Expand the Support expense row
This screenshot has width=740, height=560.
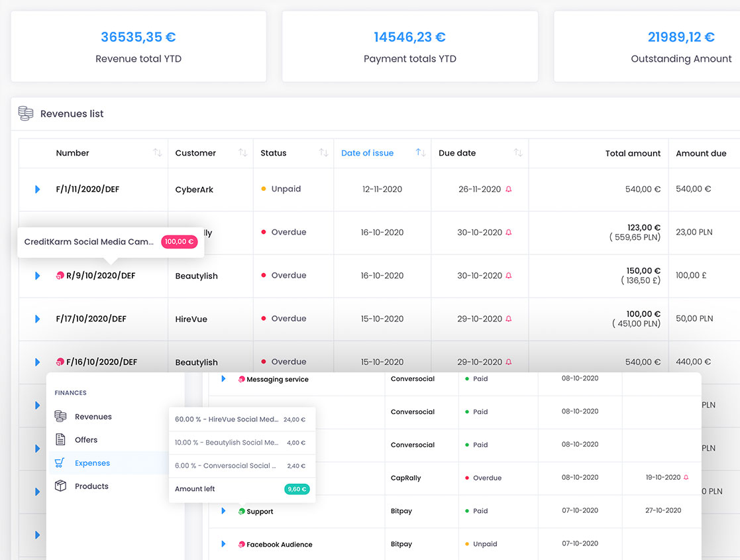point(223,511)
